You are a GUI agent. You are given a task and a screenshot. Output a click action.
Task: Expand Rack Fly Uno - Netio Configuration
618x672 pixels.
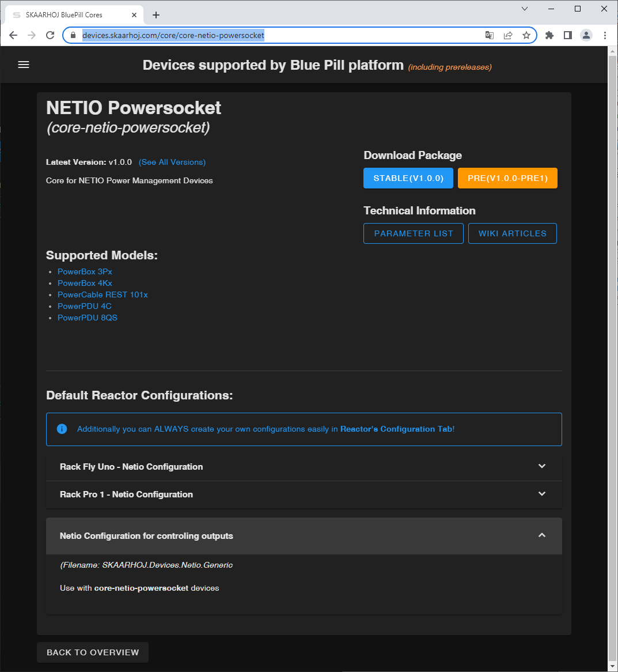click(304, 467)
